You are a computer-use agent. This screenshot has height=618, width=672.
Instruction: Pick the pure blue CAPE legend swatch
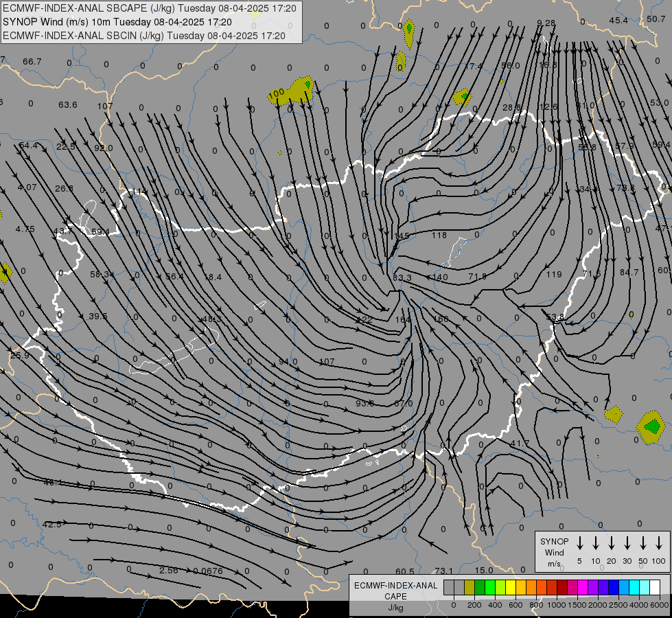coord(613,588)
